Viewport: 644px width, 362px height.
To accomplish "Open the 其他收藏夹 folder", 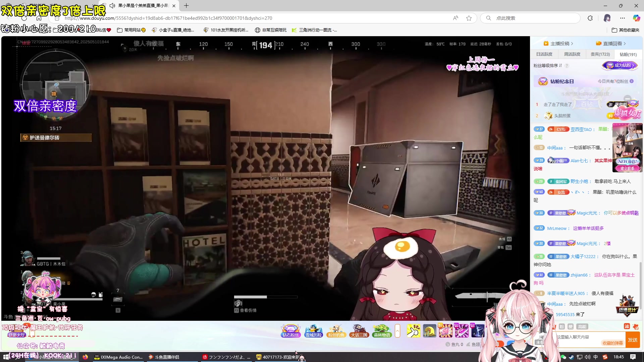I will coord(626,30).
